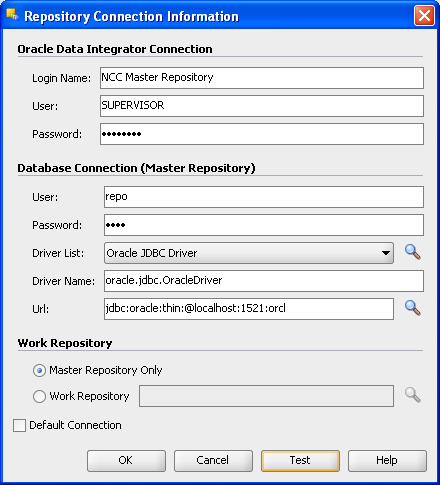
Task: Click the Url jdbc connection field
Action: point(249,309)
